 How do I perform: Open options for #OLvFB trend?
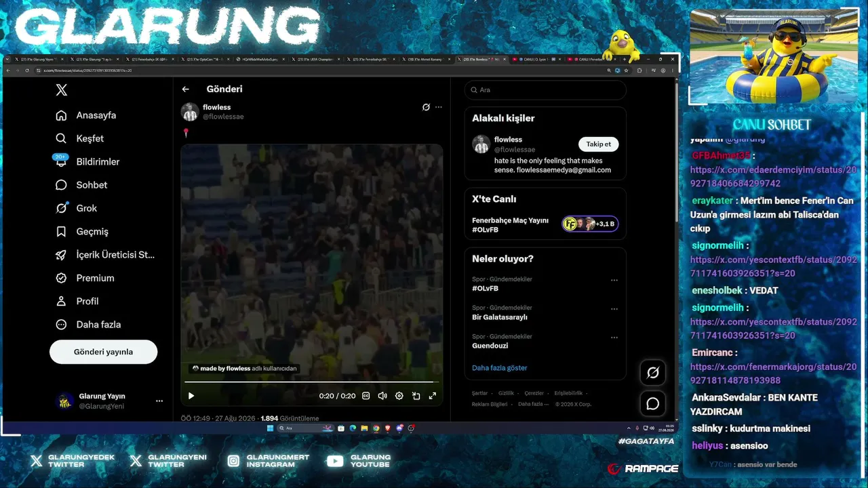pyautogui.click(x=614, y=280)
